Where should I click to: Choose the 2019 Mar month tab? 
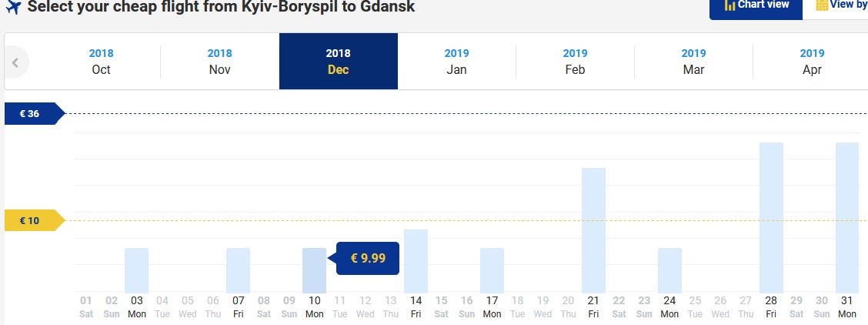point(693,62)
